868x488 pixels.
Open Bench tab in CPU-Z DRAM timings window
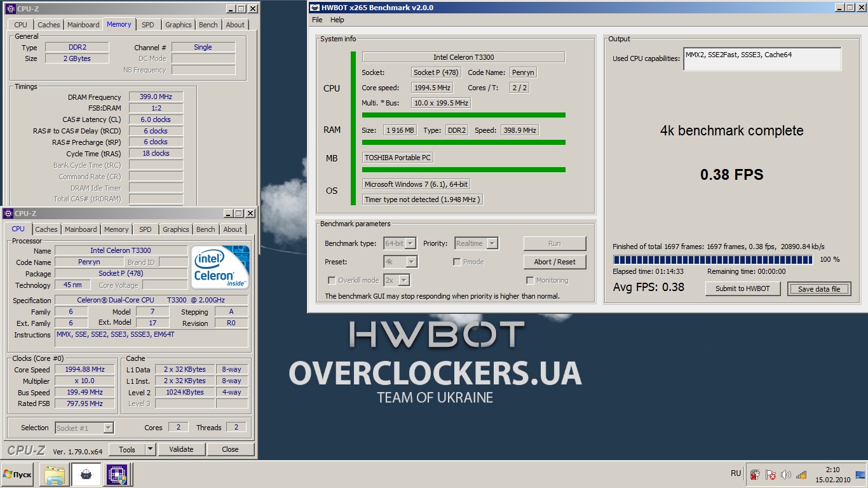point(208,25)
